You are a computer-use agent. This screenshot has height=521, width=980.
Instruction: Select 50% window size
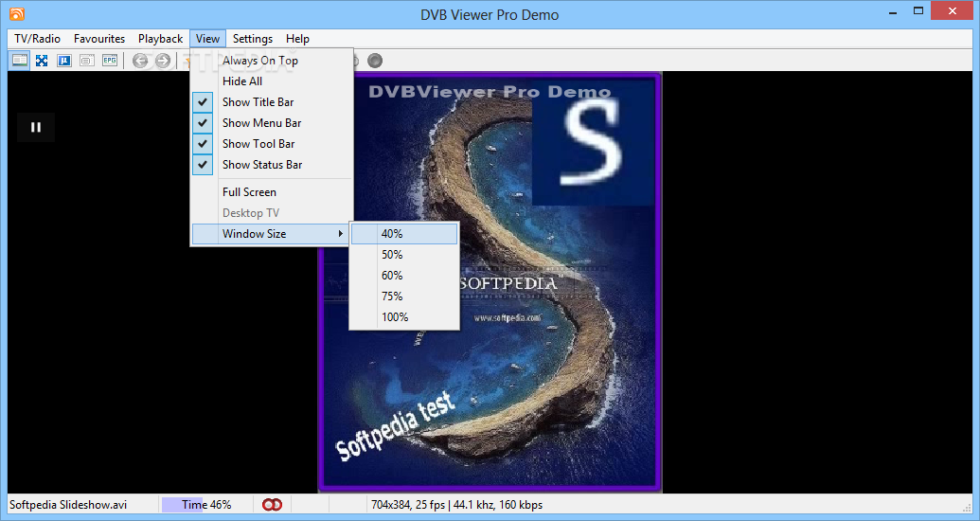click(404, 255)
